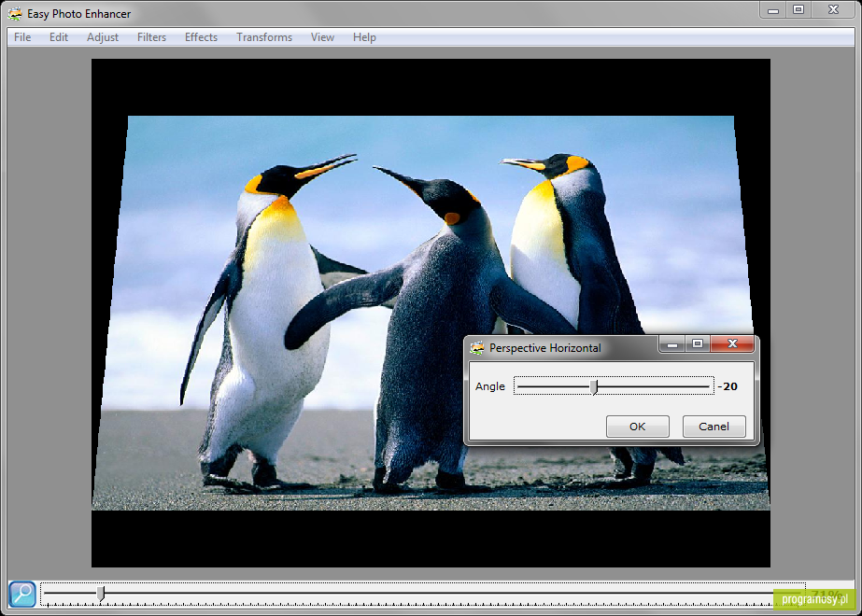
Task: Click OK in Perspective Horizontal dialog
Action: pyautogui.click(x=638, y=427)
